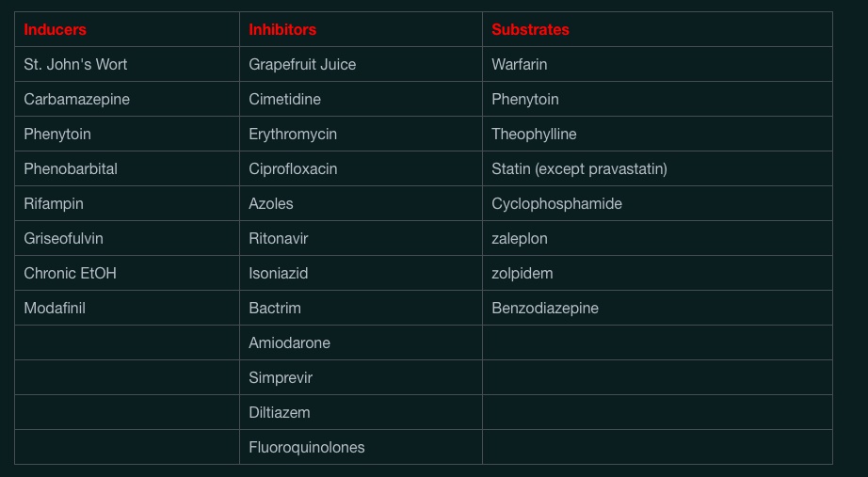Select the Grapefruit Juice cell
The height and width of the screenshot is (477, 868).
(302, 64)
